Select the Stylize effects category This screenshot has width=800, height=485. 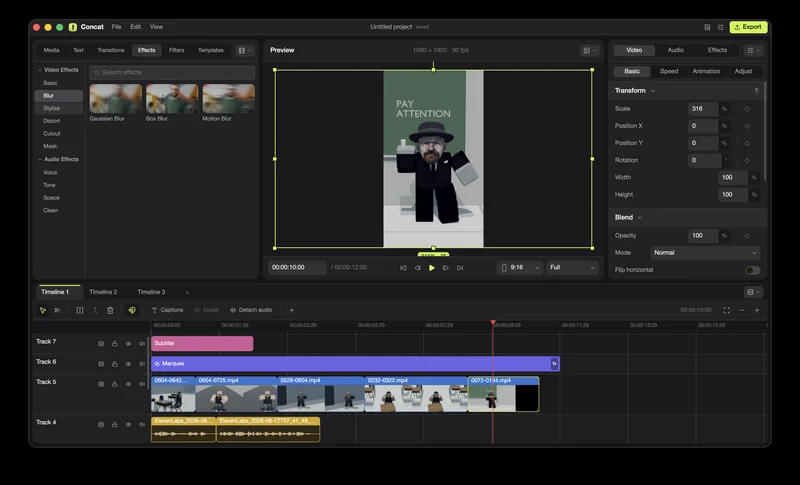[58, 109]
